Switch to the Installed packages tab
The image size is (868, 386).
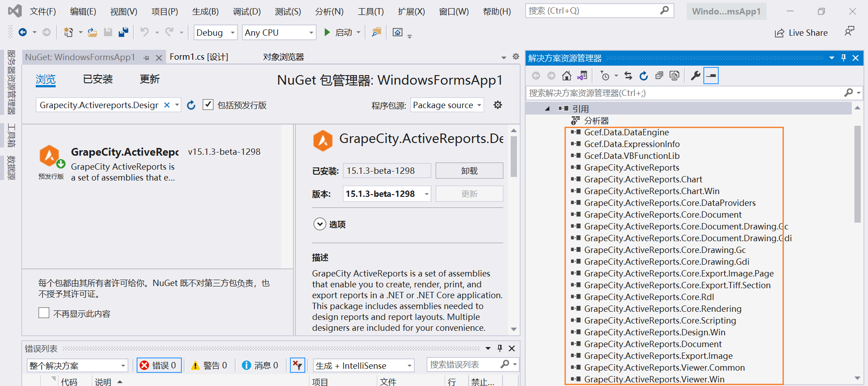point(98,79)
